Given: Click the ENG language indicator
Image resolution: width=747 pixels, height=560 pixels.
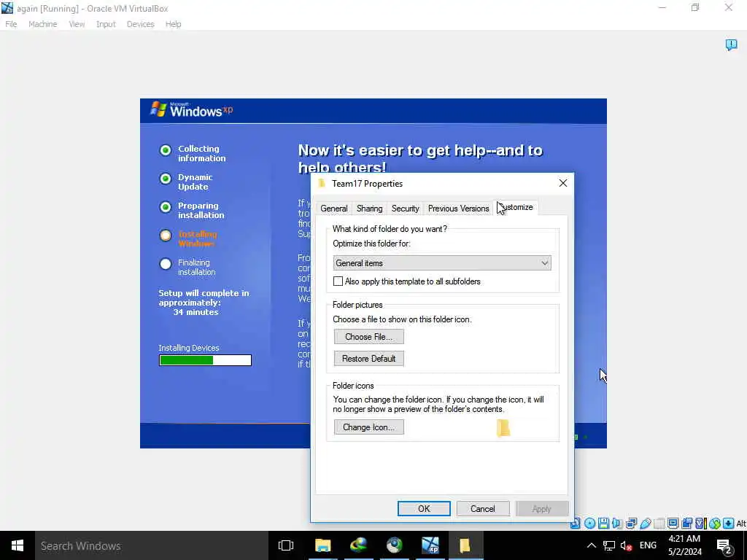Looking at the screenshot, I should [648, 545].
